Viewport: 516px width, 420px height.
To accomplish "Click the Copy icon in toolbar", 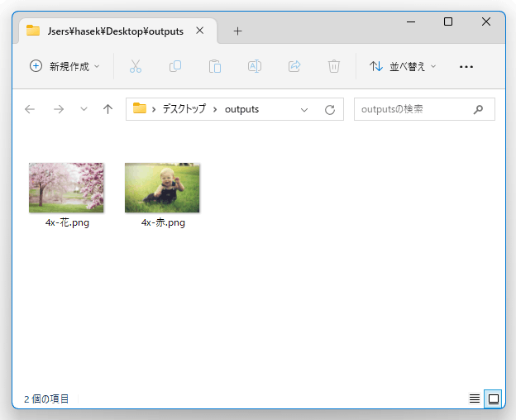I will pyautogui.click(x=175, y=66).
